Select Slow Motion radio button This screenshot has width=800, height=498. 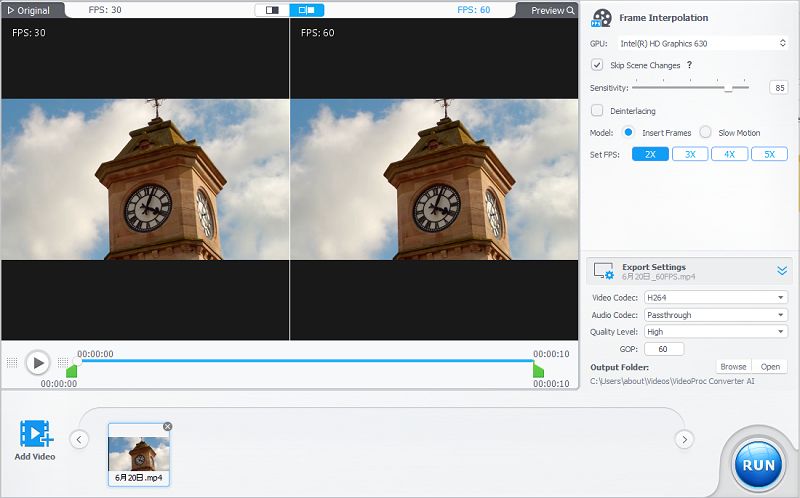pos(706,132)
